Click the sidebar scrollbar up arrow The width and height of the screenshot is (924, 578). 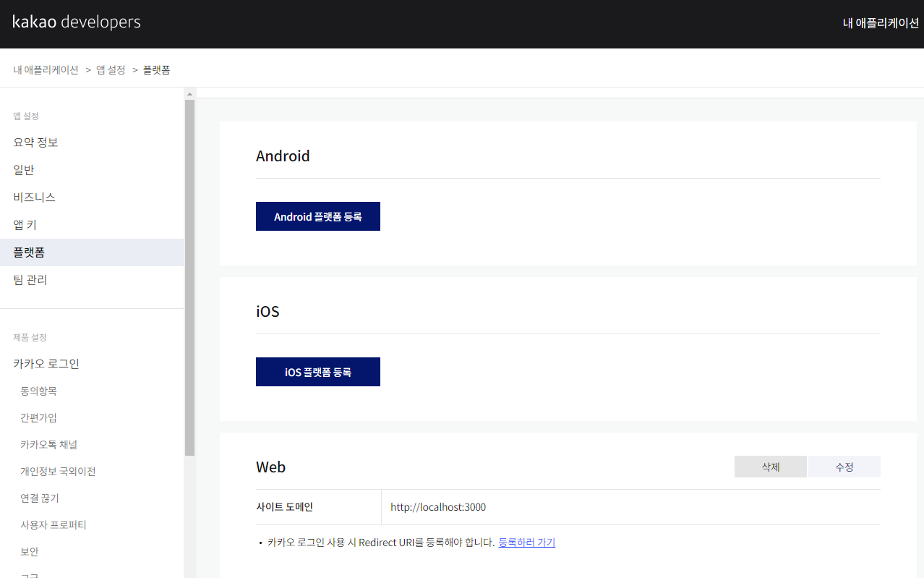[x=190, y=94]
